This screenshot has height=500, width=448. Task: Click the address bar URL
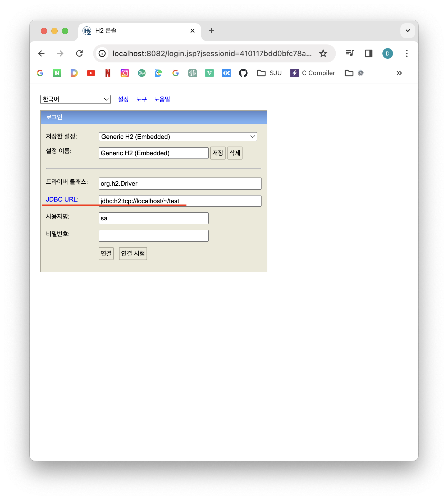pyautogui.click(x=212, y=53)
